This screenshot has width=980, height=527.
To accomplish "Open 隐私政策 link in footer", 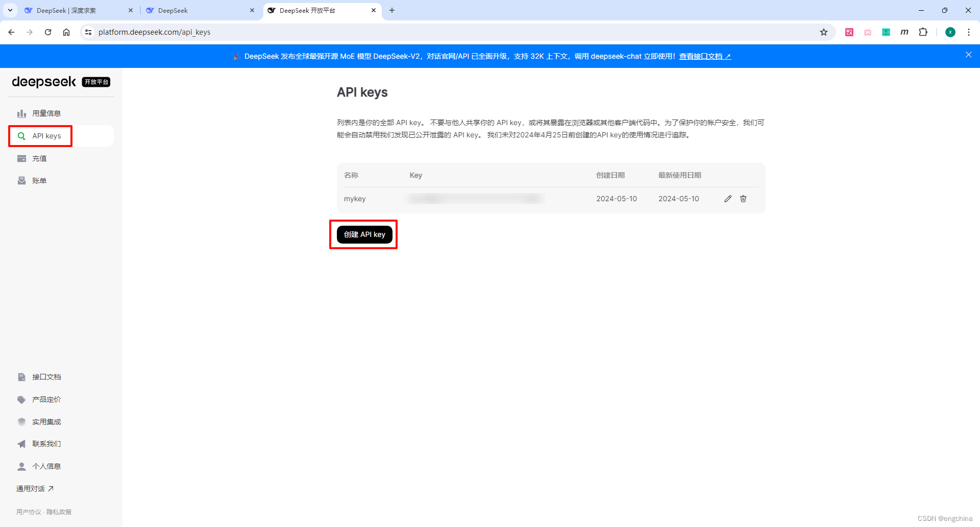I will tap(59, 512).
